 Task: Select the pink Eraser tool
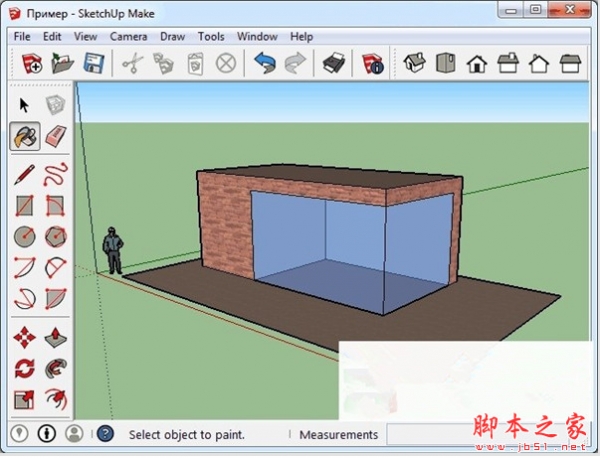(56, 136)
